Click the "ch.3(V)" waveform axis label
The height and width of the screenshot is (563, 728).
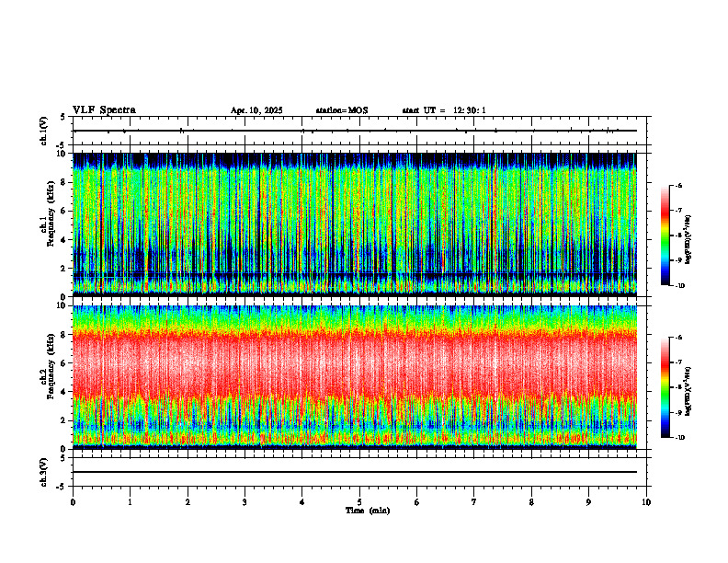tap(44, 472)
